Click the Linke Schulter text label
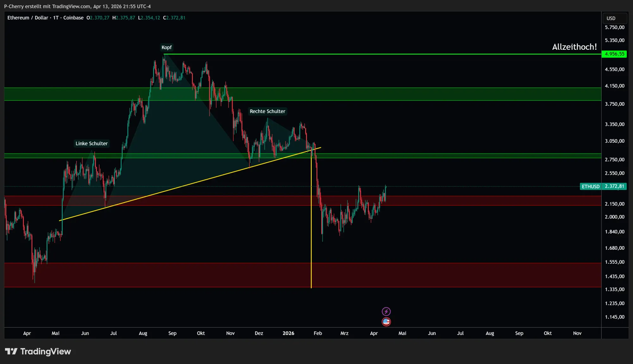 (91, 143)
